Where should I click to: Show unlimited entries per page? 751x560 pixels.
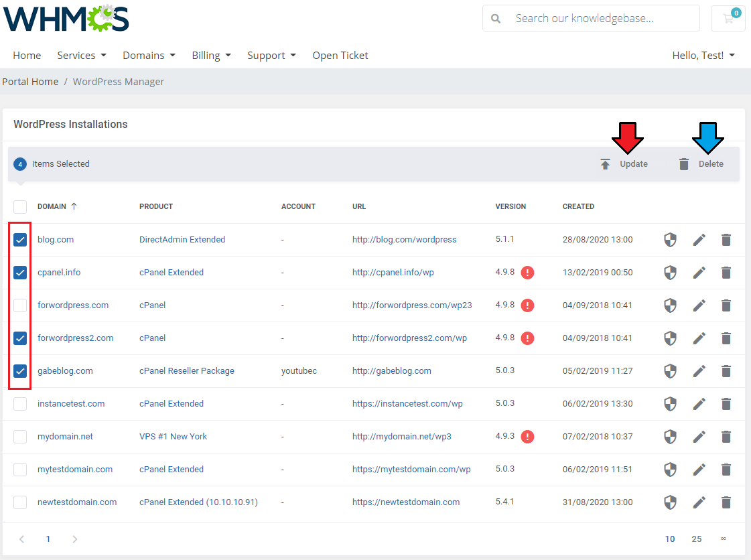[x=724, y=539]
